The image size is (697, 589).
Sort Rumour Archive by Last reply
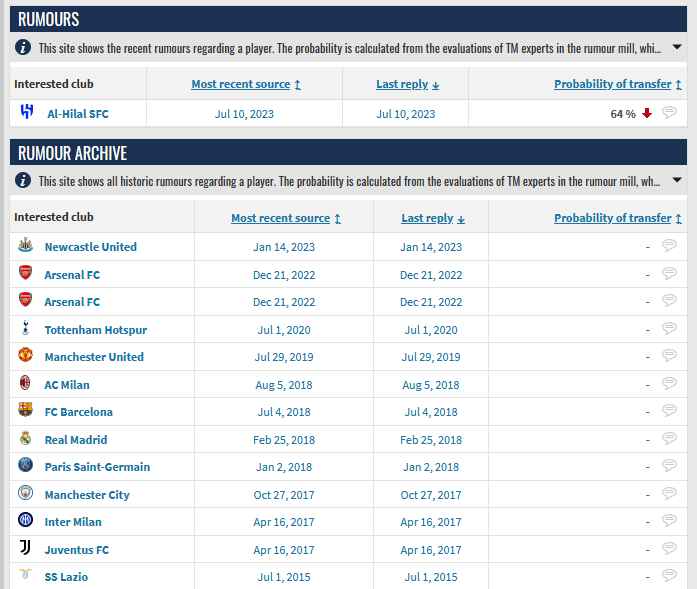tap(433, 218)
